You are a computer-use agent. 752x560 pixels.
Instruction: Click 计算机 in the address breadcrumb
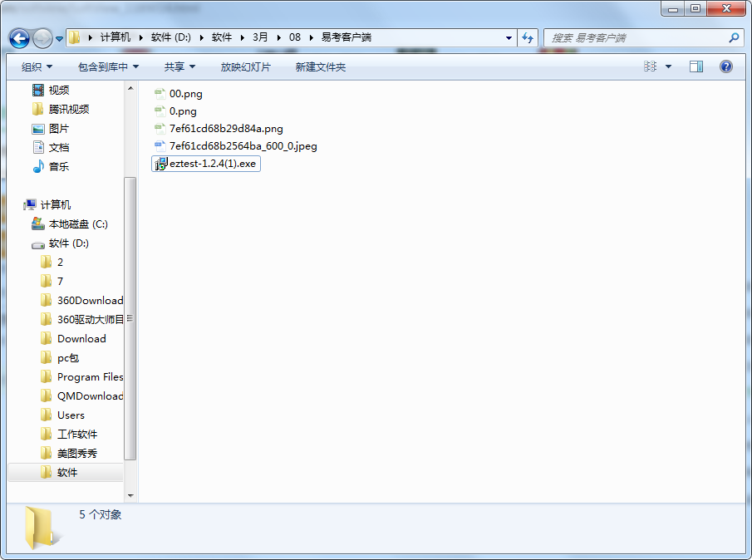pos(116,37)
